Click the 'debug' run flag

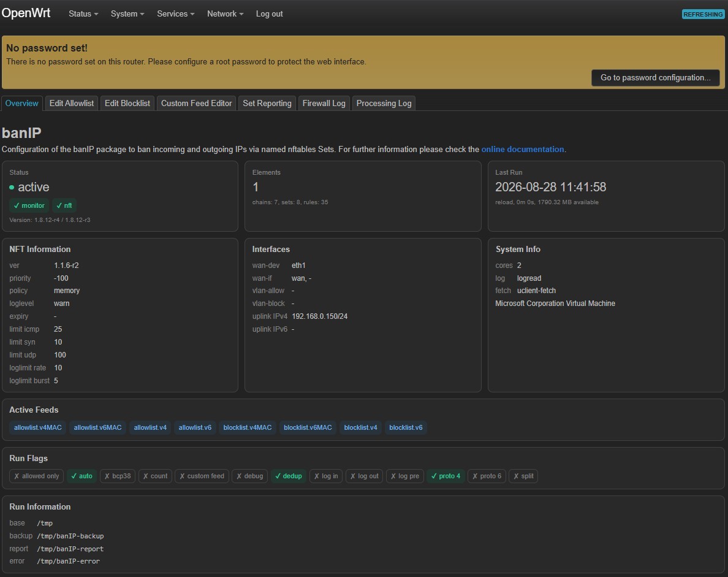tap(250, 476)
